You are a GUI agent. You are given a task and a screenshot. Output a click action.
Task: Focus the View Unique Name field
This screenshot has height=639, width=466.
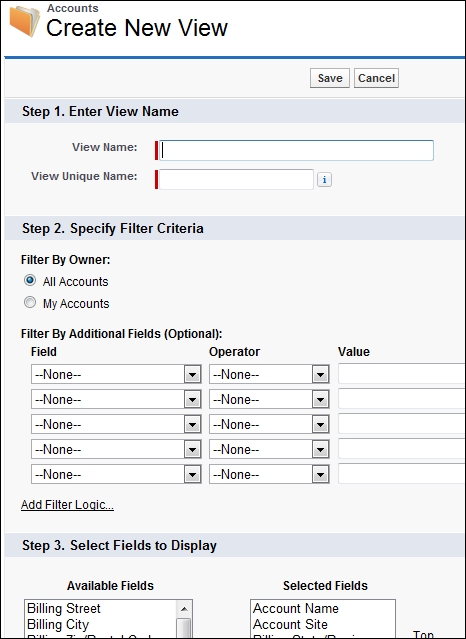click(x=236, y=179)
